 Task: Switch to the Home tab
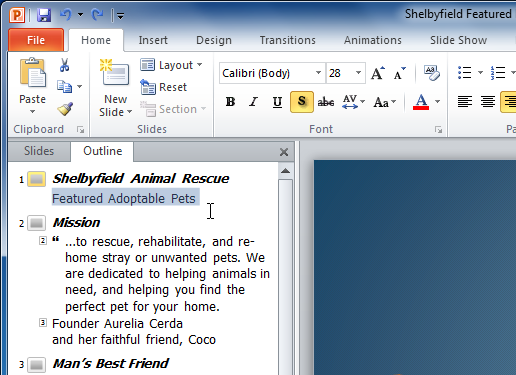coord(96,40)
